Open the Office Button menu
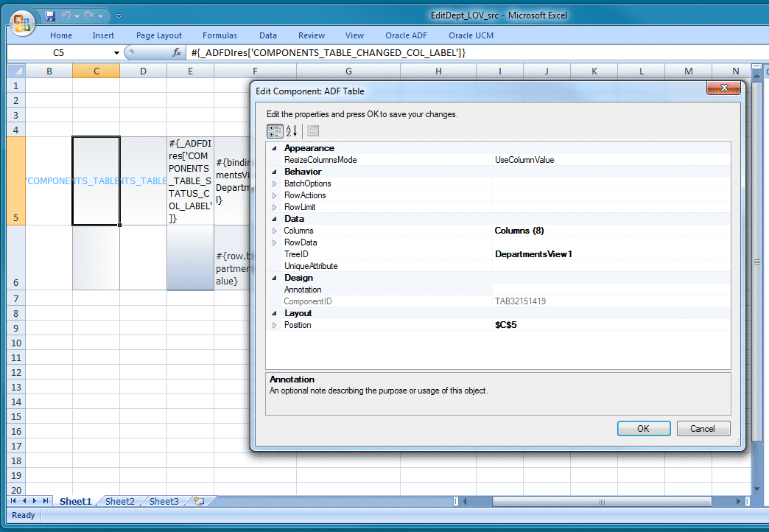The width and height of the screenshot is (769, 532). (x=22, y=23)
